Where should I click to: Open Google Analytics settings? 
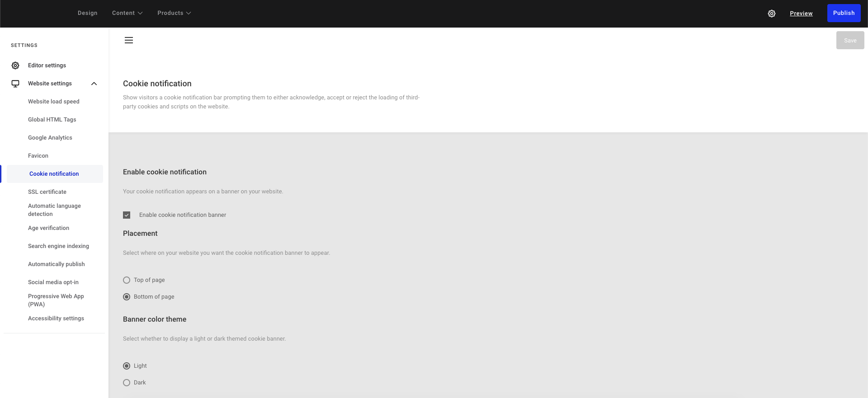click(50, 138)
